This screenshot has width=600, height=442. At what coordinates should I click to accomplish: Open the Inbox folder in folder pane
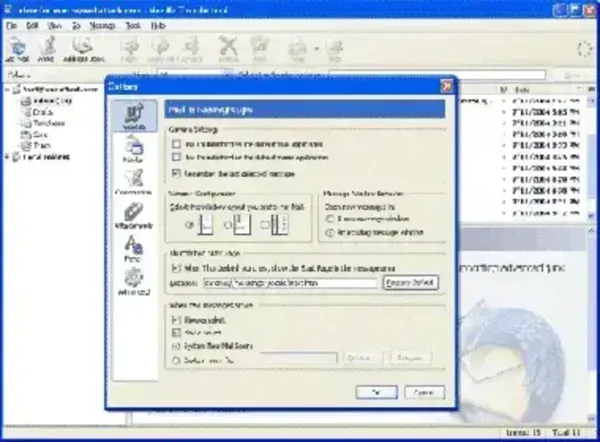47,101
